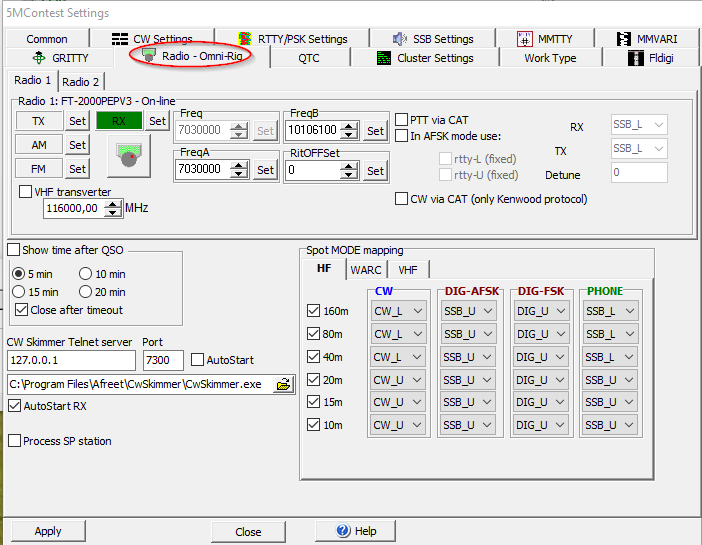Toggle the VHF transverter checkbox
Viewport: 702px width, 545px height.
pyautogui.click(x=26, y=192)
